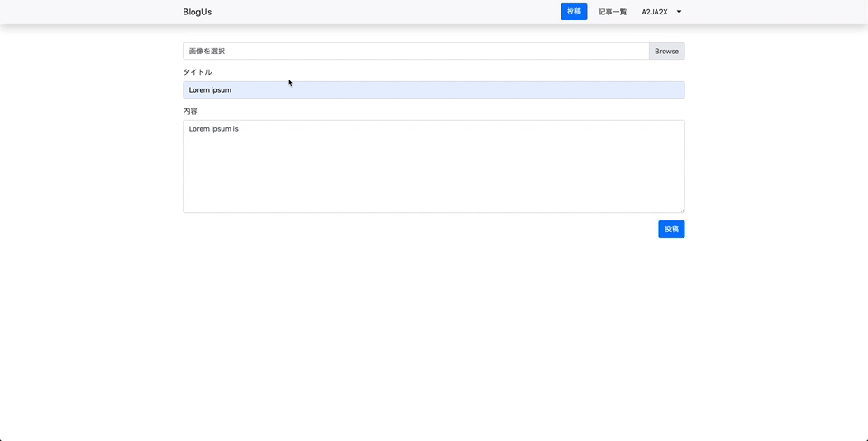Click empty navbar space right of BlogUs

pyautogui.click(x=380, y=12)
